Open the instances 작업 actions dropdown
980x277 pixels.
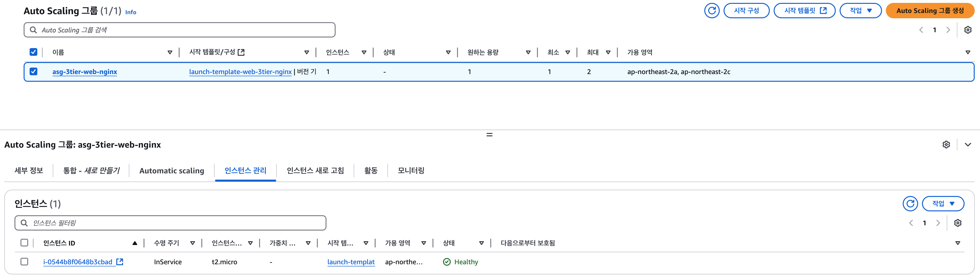point(943,204)
